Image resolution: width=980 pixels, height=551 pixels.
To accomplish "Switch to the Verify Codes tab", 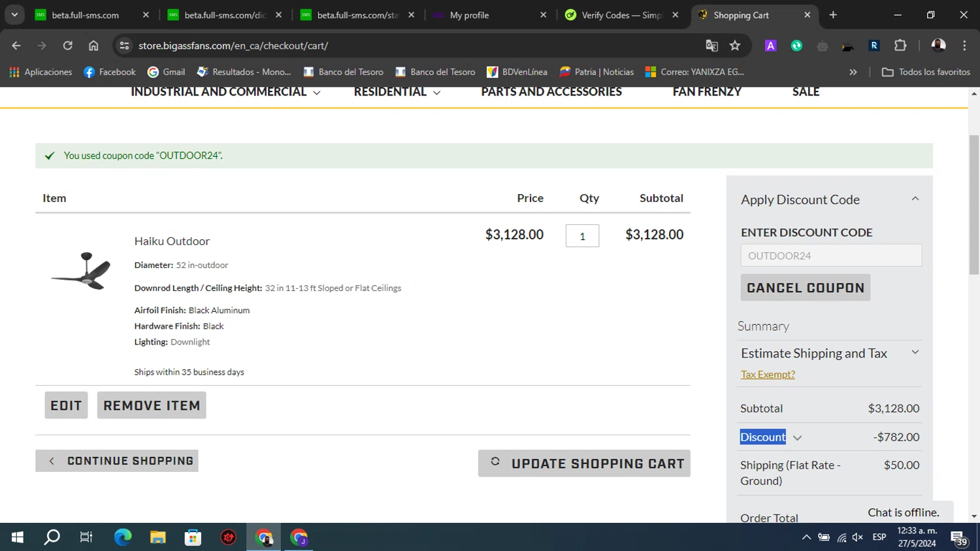I will [623, 14].
